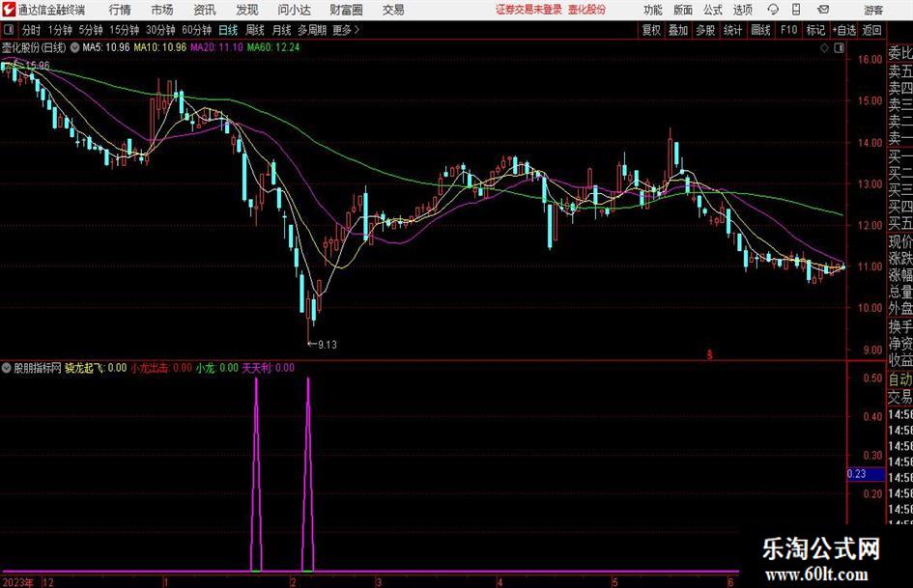Click the 自动 label in the right side panel

[900, 379]
